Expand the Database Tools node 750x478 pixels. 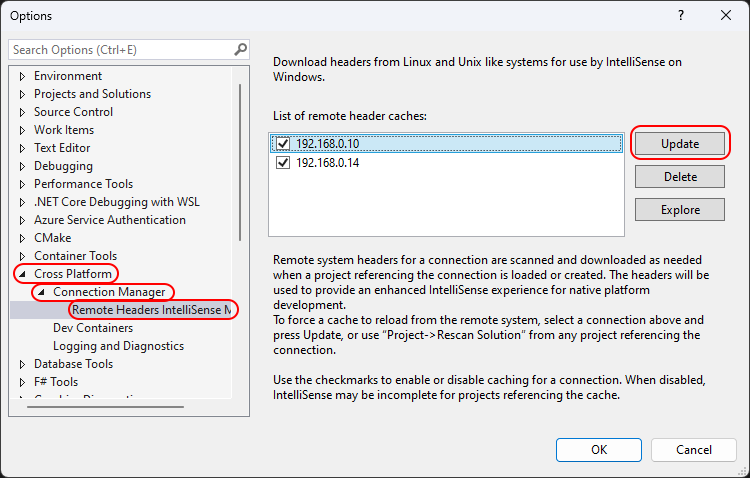(23, 364)
